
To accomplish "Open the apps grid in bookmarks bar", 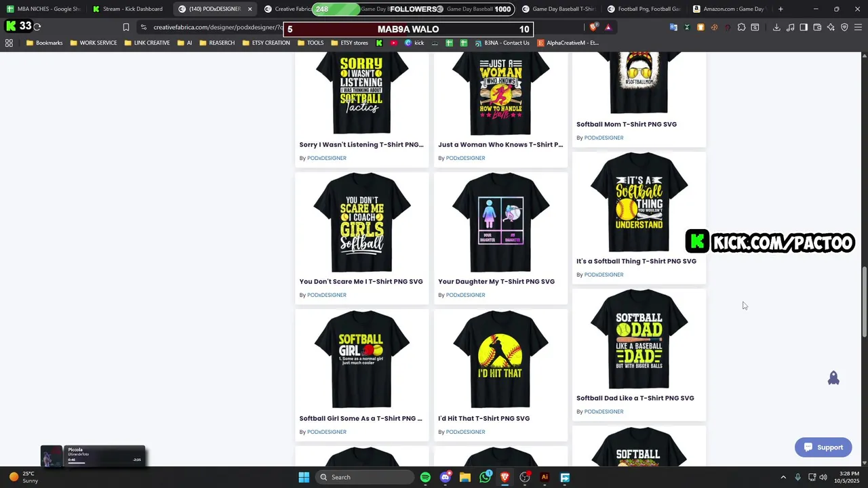I will pyautogui.click(x=9, y=43).
